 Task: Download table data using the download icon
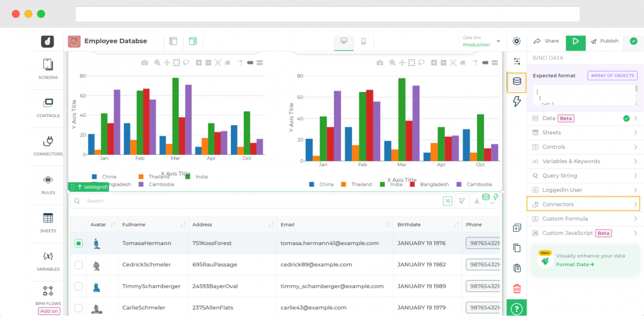(x=477, y=201)
